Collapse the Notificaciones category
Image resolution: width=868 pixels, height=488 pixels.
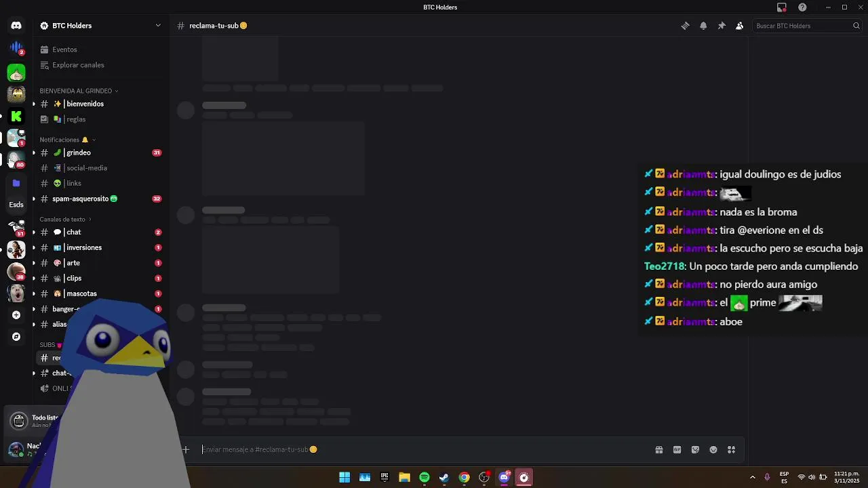point(67,140)
